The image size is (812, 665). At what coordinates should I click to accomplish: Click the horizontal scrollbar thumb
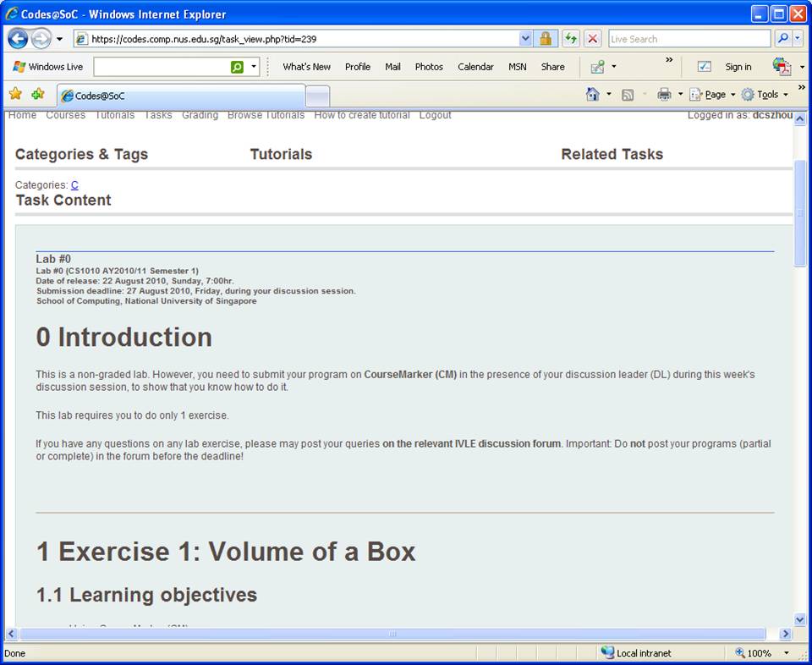click(392, 634)
